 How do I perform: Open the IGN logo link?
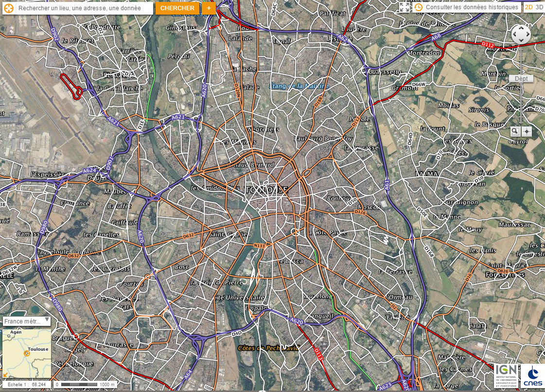click(x=506, y=375)
